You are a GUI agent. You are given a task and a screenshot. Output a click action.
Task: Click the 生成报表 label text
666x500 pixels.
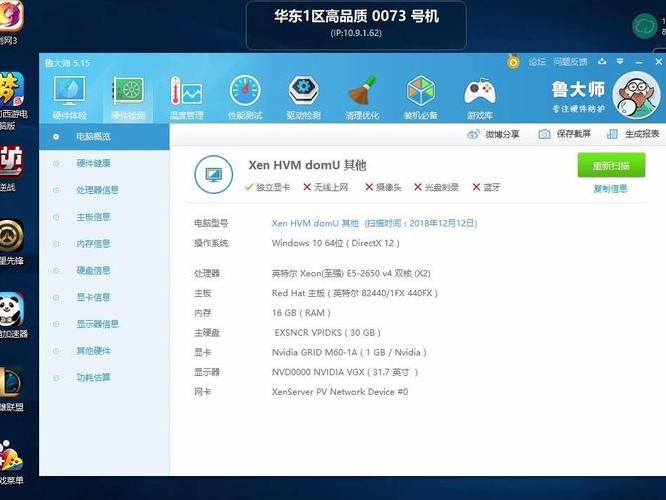point(642,134)
